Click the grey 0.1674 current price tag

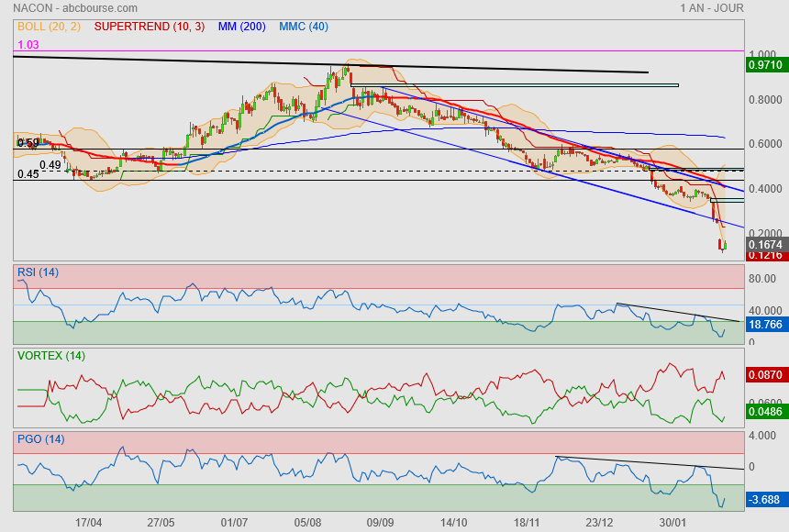pyautogui.click(x=764, y=245)
